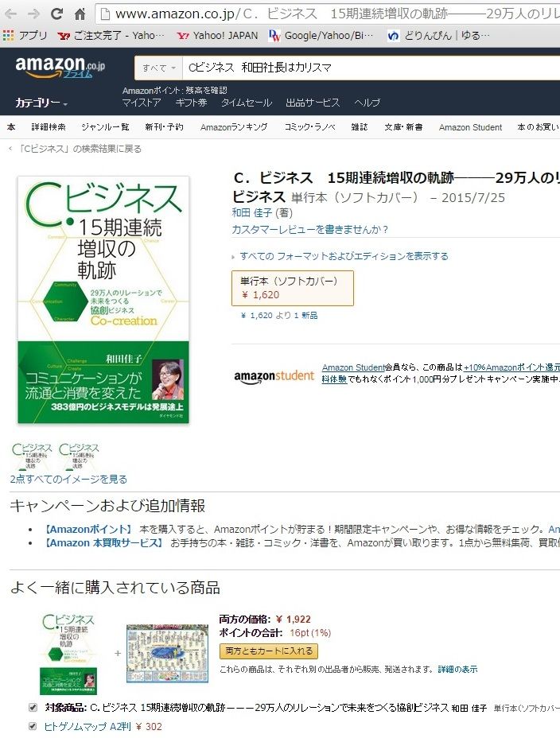Viewport: 560px width, 742px height.
Task: Open the すべて search category dropdown
Action: 158,68
